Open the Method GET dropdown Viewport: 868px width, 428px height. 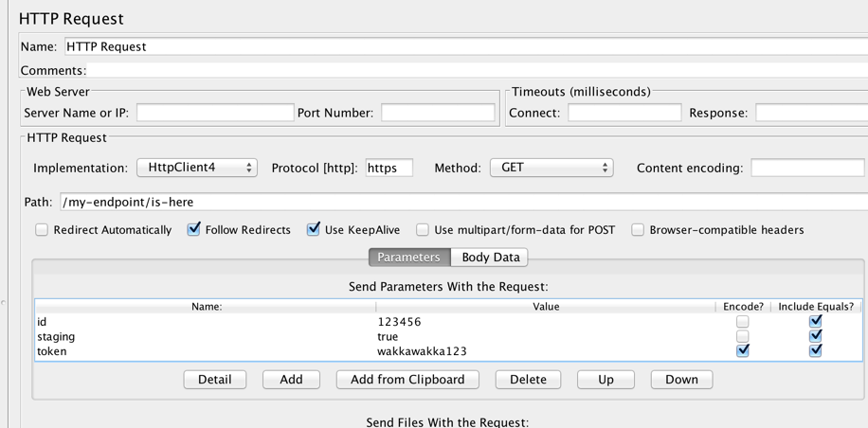[551, 168]
